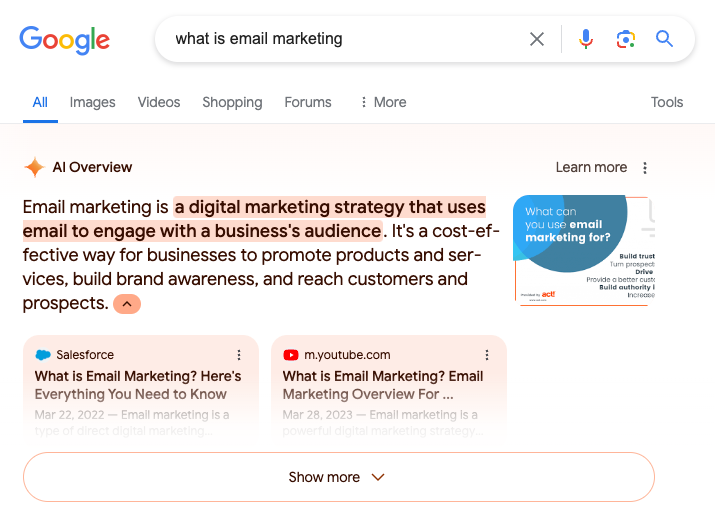Switch to the Videos tab
The image size is (715, 510).
[159, 102]
